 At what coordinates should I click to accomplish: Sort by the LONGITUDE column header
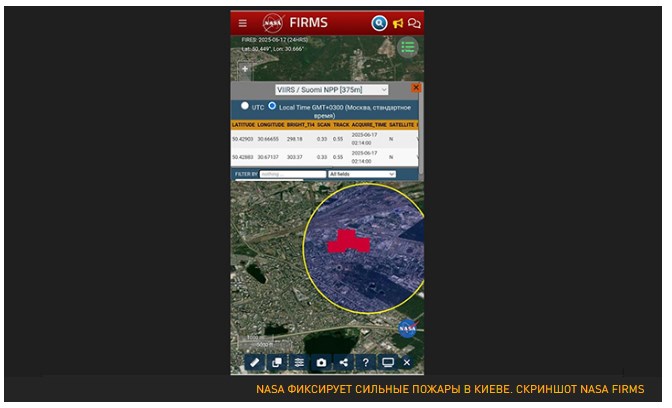(x=270, y=125)
